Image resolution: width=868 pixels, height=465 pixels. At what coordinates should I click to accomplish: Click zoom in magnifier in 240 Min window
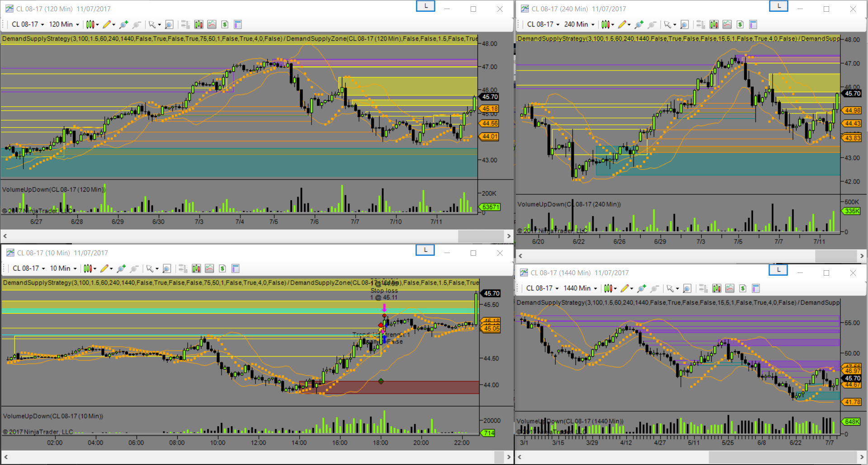tap(639, 24)
